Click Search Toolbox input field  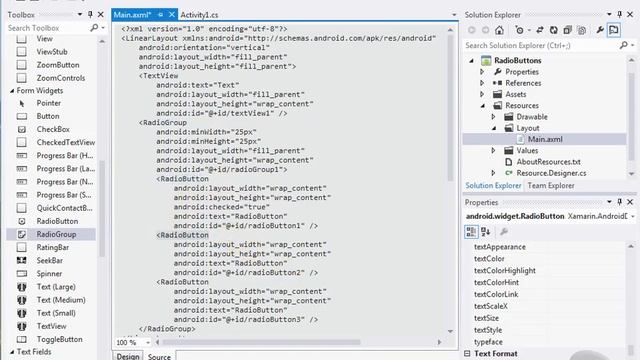[x=47, y=28]
